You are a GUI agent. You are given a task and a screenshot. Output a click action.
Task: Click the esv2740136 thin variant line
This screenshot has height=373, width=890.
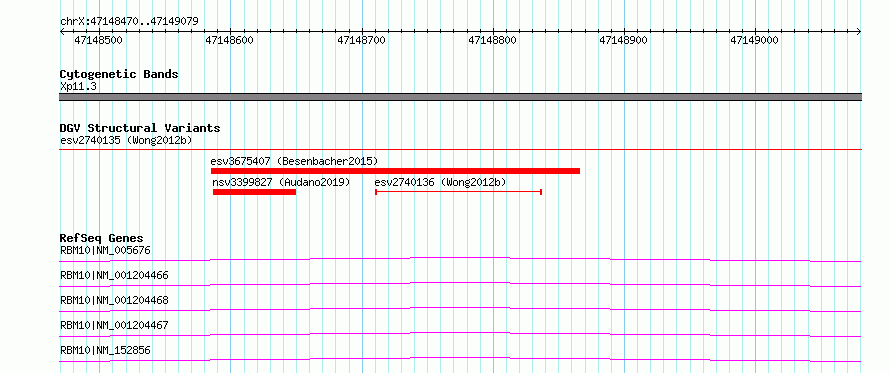coord(459,192)
